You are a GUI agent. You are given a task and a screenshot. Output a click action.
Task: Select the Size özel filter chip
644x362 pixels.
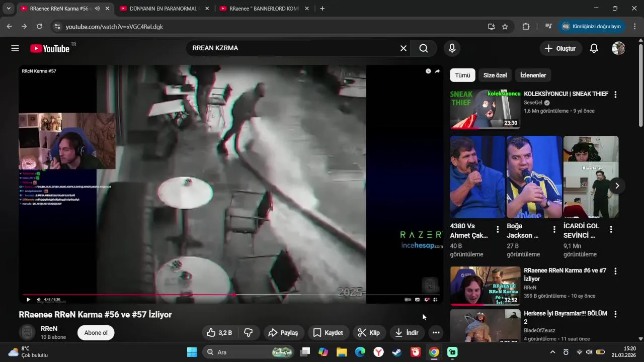point(495,75)
